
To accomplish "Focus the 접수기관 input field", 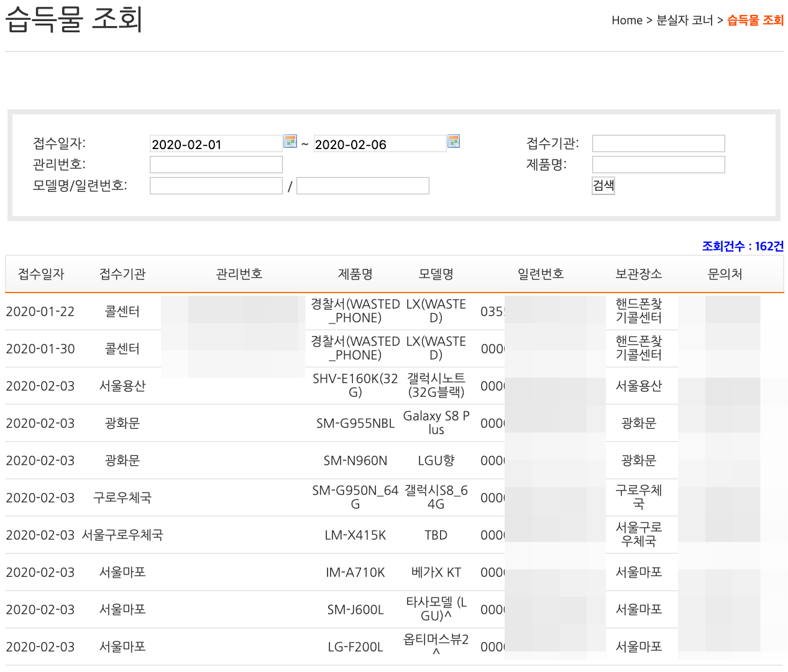I will pyautogui.click(x=659, y=143).
